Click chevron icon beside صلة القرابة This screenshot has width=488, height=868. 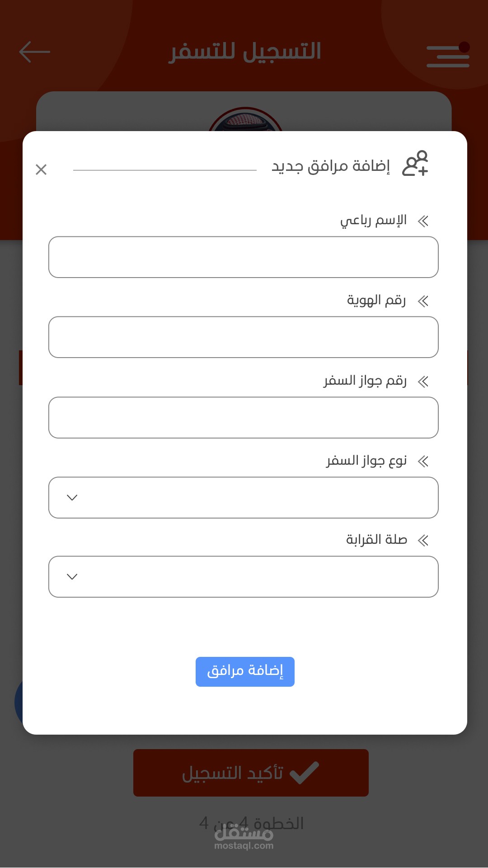click(423, 540)
